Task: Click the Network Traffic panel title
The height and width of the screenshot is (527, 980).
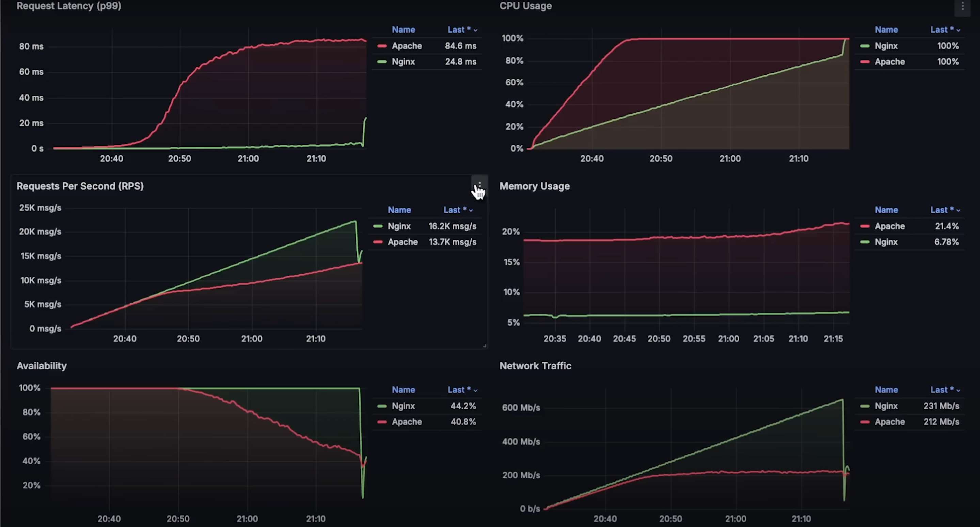Action: click(x=535, y=366)
